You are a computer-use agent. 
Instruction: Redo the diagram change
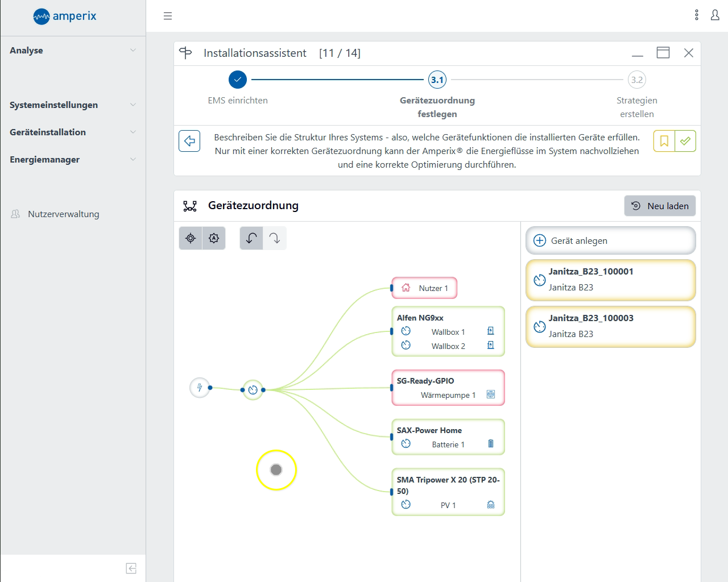(x=275, y=238)
